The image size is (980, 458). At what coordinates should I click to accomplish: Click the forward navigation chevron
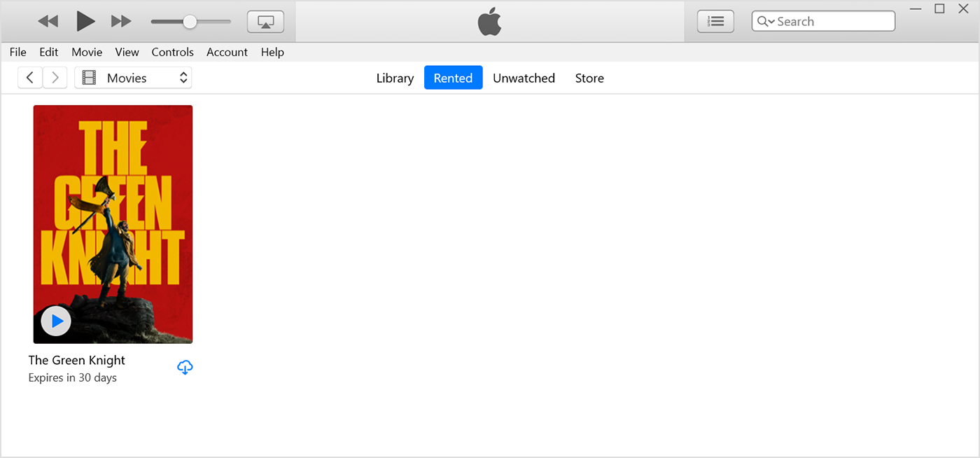[55, 77]
